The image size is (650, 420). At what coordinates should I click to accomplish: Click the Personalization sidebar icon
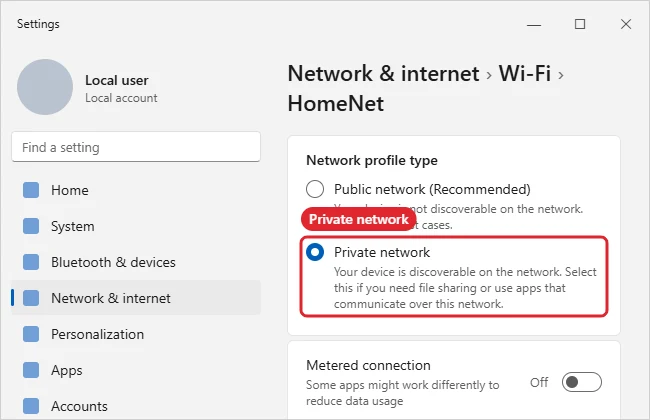point(31,334)
